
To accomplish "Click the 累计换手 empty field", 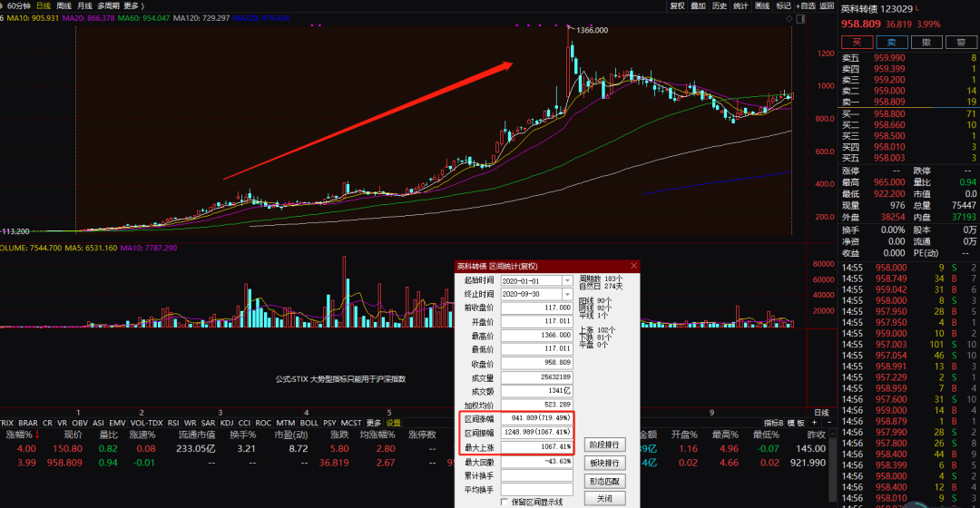I will [537, 476].
